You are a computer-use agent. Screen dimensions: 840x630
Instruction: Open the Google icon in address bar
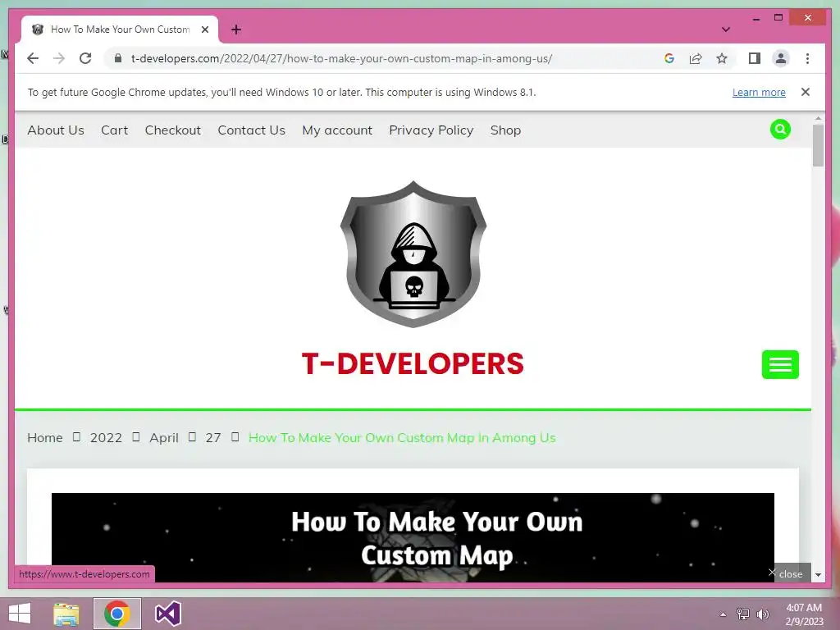(669, 58)
